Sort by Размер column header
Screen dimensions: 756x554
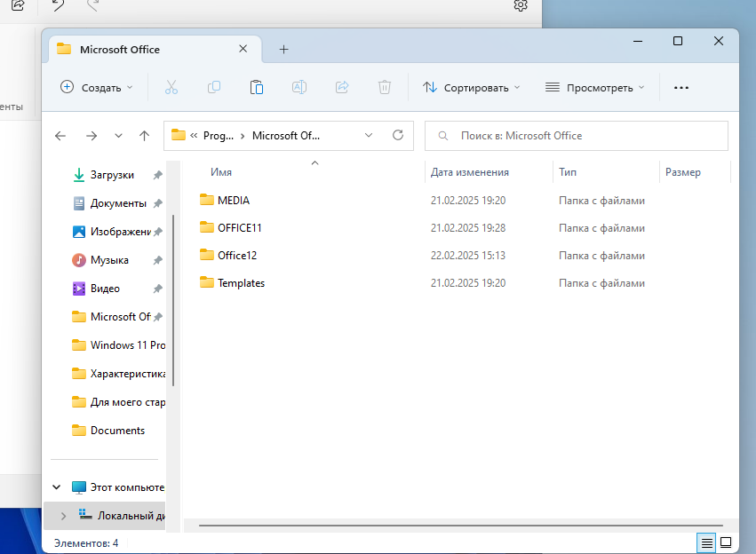point(683,172)
